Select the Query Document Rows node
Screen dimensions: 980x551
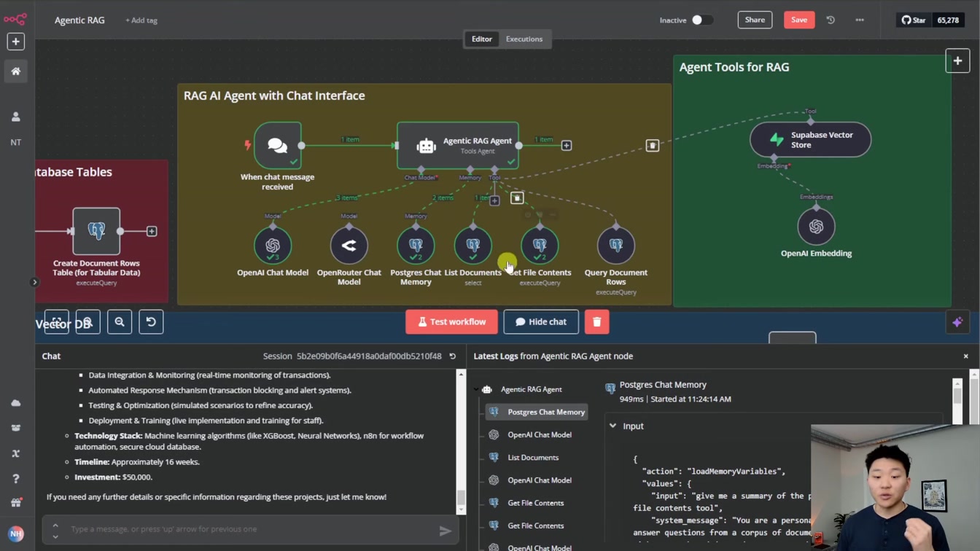coord(616,246)
